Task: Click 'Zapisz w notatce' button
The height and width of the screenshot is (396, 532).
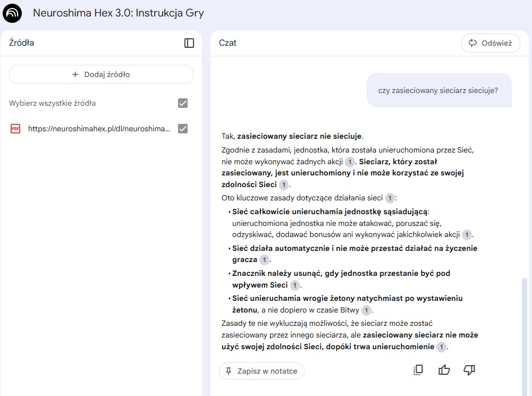Action: click(261, 371)
